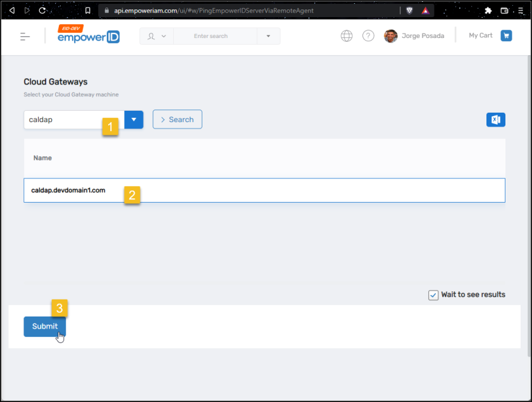The width and height of the screenshot is (532, 402).
Task: Open the shopping cart icon
Action: 506,36
